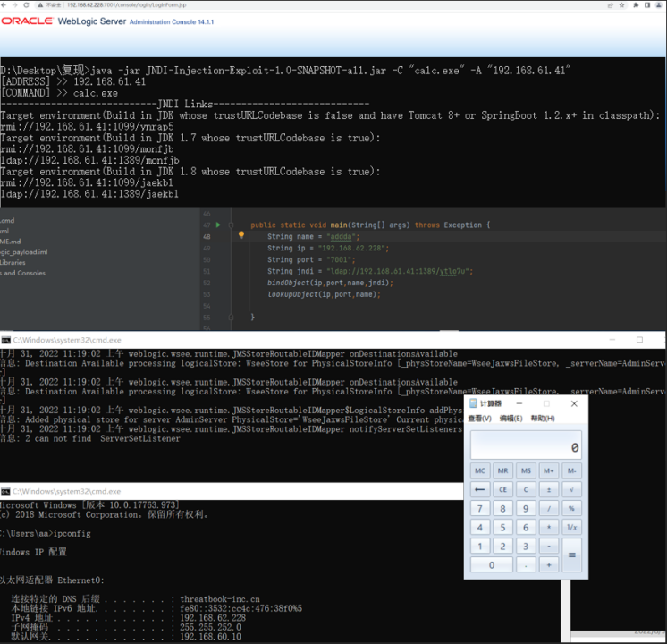667x644 pixels.
Task: Click the green run arrow beside main method
Action: [218, 225]
